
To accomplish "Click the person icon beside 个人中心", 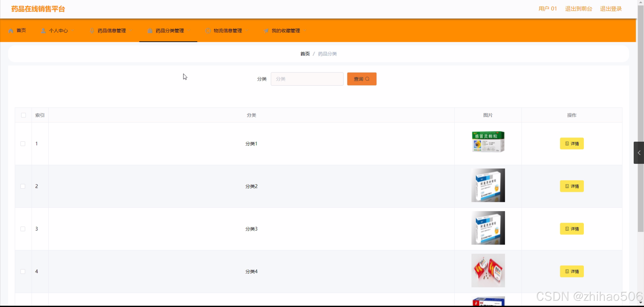I will click(43, 31).
